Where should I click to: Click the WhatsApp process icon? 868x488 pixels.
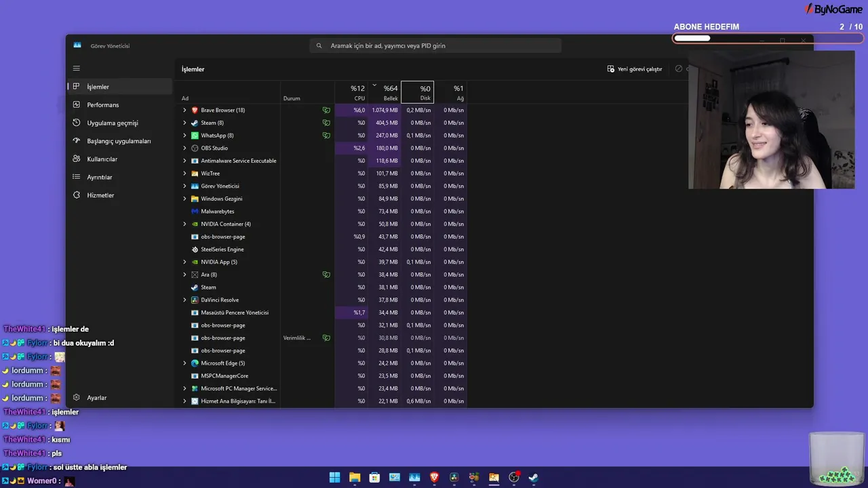(195, 136)
